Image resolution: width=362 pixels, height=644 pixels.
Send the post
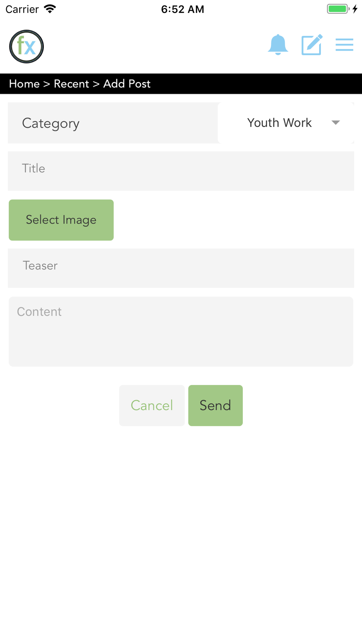pos(215,405)
